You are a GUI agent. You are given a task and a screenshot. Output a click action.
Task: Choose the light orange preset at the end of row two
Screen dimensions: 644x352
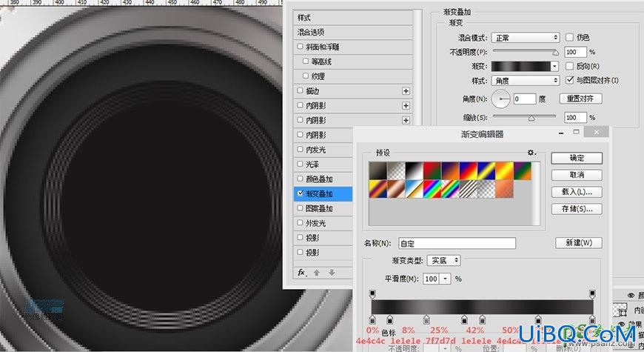click(x=504, y=189)
